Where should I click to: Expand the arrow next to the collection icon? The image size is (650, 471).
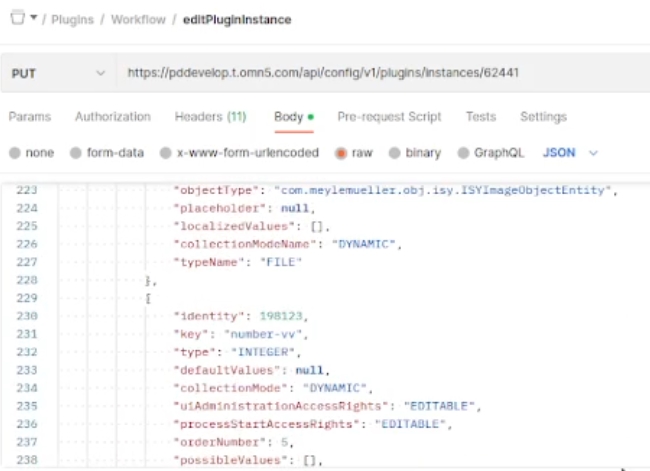[x=34, y=21]
